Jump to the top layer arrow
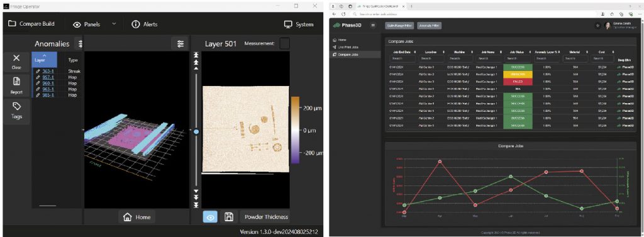Viewport: 644px width, 237px height. [x=196, y=55]
